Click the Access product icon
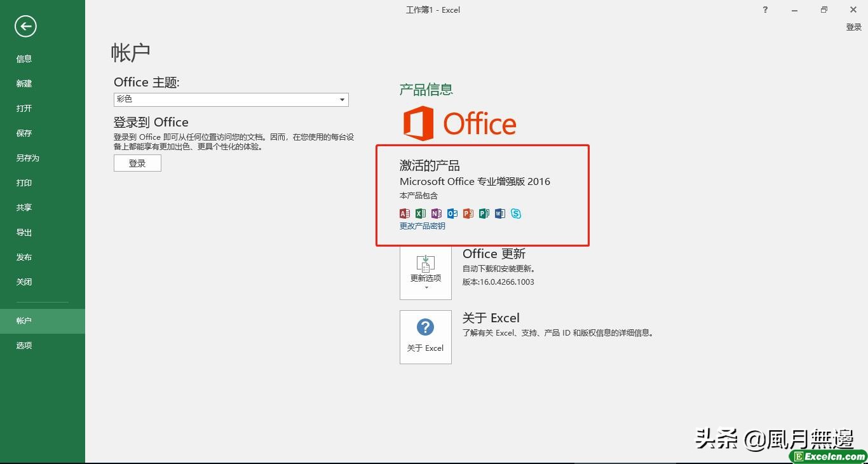The height and width of the screenshot is (464, 868). (x=405, y=214)
